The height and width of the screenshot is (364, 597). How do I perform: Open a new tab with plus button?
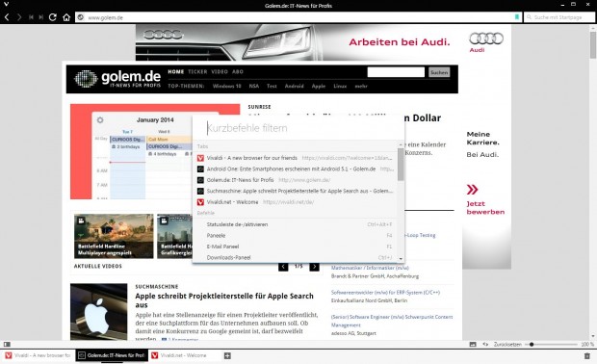(x=227, y=355)
